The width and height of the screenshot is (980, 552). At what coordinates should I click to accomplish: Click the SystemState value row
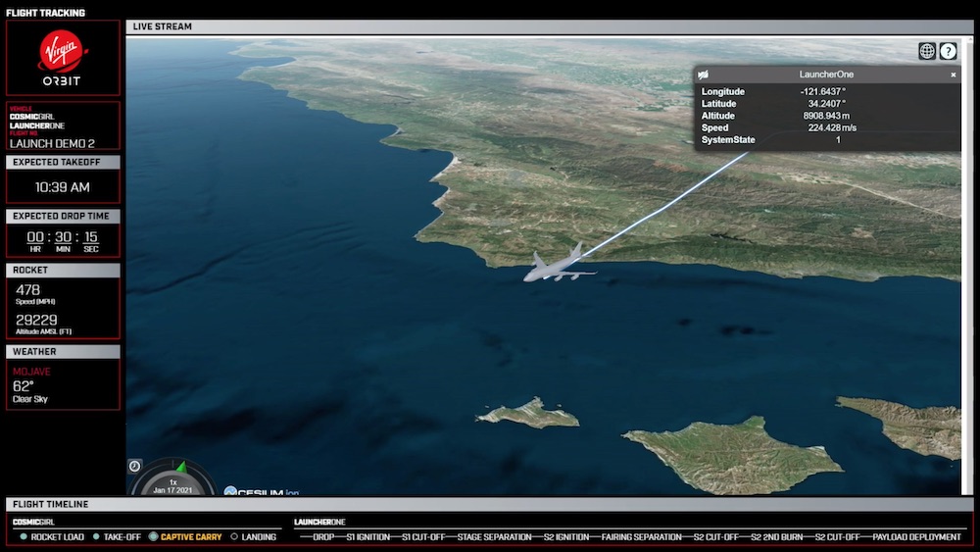point(827,140)
